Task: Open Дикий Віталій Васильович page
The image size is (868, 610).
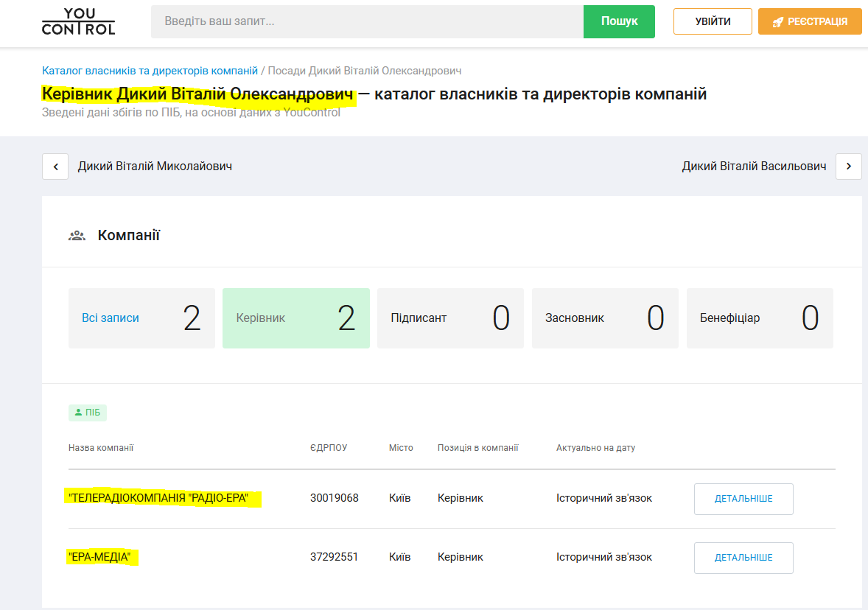Action: tap(754, 166)
